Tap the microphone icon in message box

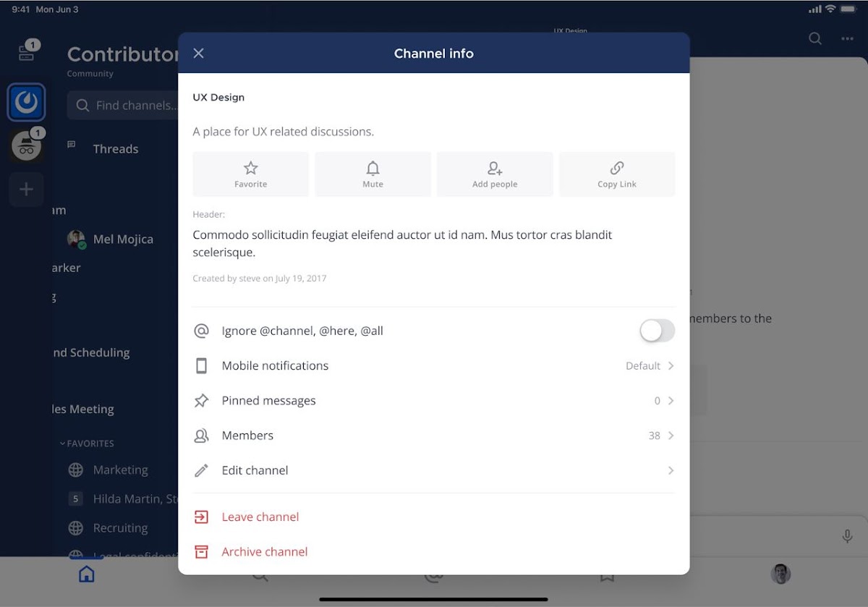click(847, 536)
